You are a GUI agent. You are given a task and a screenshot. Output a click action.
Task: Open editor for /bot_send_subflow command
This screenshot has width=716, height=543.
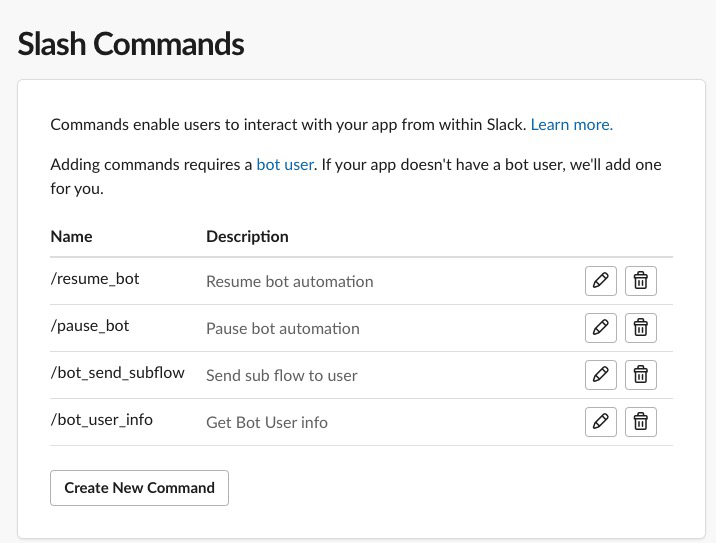coord(600,374)
